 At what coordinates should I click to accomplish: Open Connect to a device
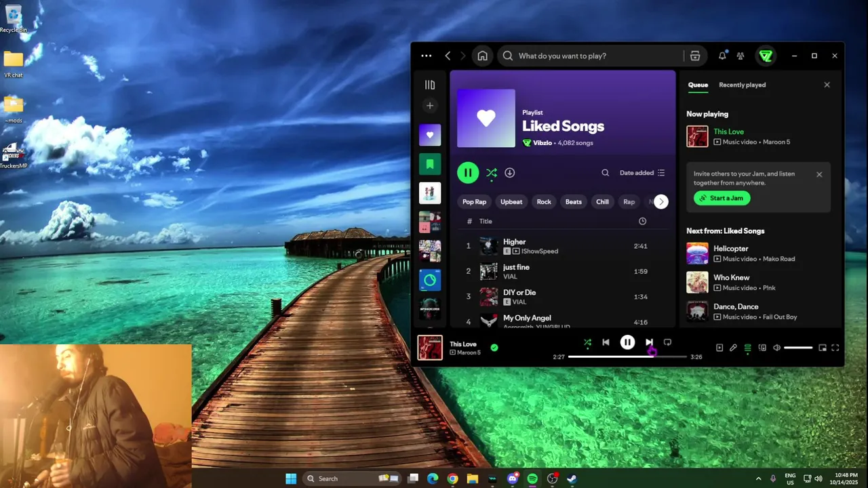762,348
